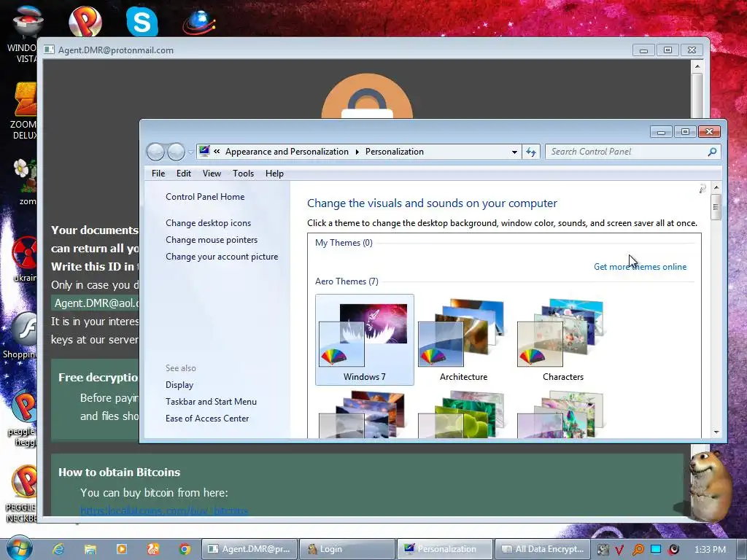Open the Flash Shopping desktop icon
Viewport: 747px width, 560px height.
pyautogui.click(x=21, y=334)
